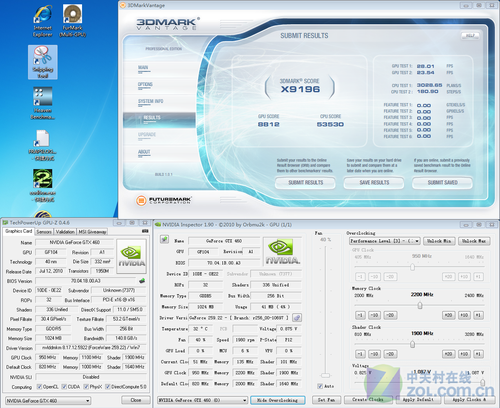Click the Futuremark orange logo icon
Viewport: 500px width, 408px height.
click(141, 200)
